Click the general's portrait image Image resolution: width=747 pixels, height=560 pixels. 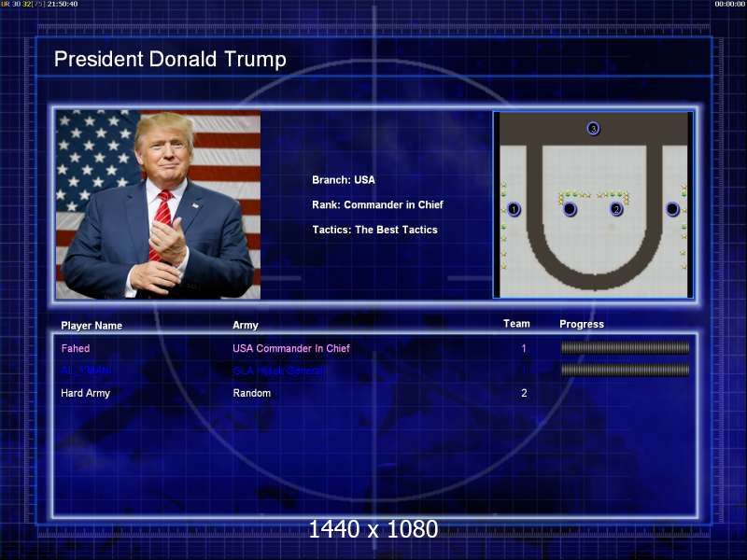pos(158,204)
